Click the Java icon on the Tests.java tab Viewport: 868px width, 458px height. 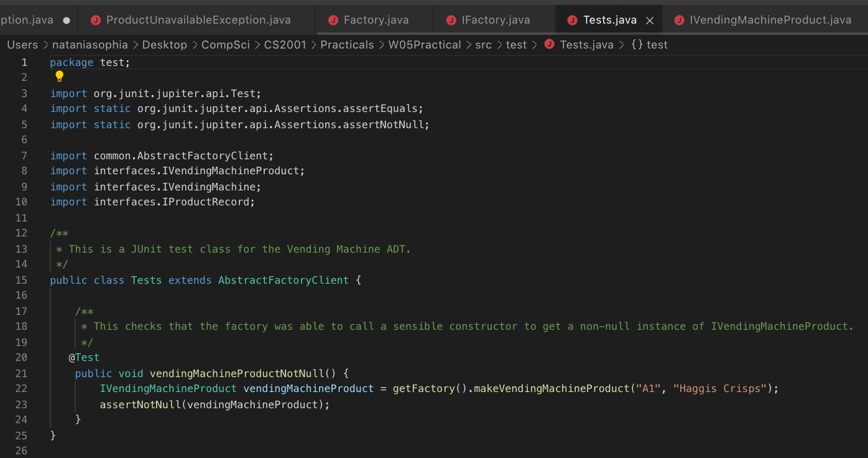click(x=573, y=21)
